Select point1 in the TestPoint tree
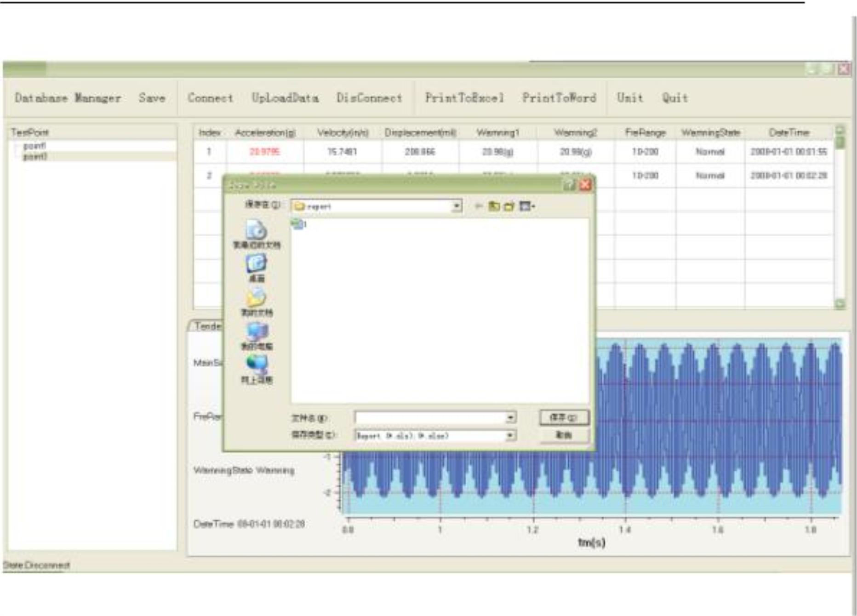Viewport: 857px width, 616px height. 34,146
